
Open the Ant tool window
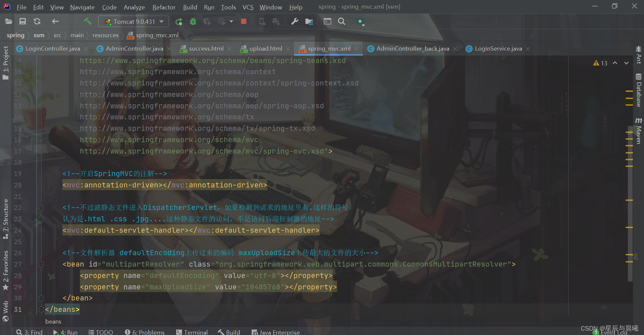tap(639, 55)
